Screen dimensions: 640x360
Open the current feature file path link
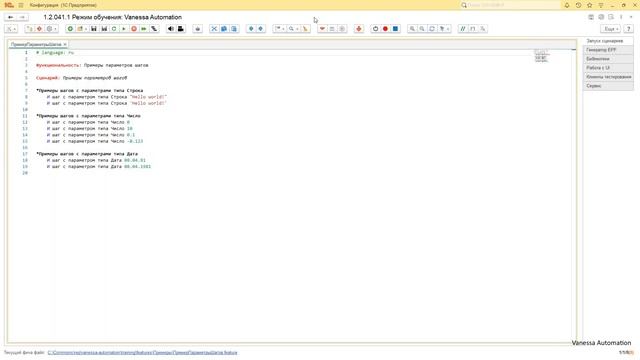pyautogui.click(x=142, y=353)
